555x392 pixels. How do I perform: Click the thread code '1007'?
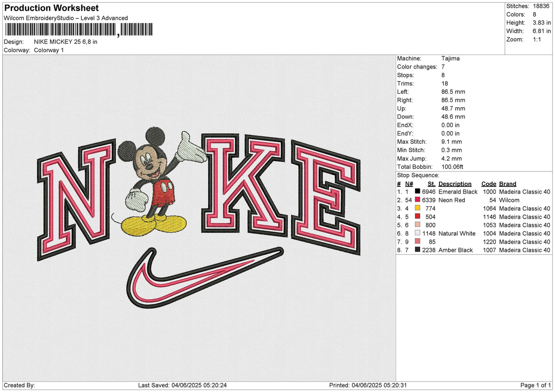489,250
